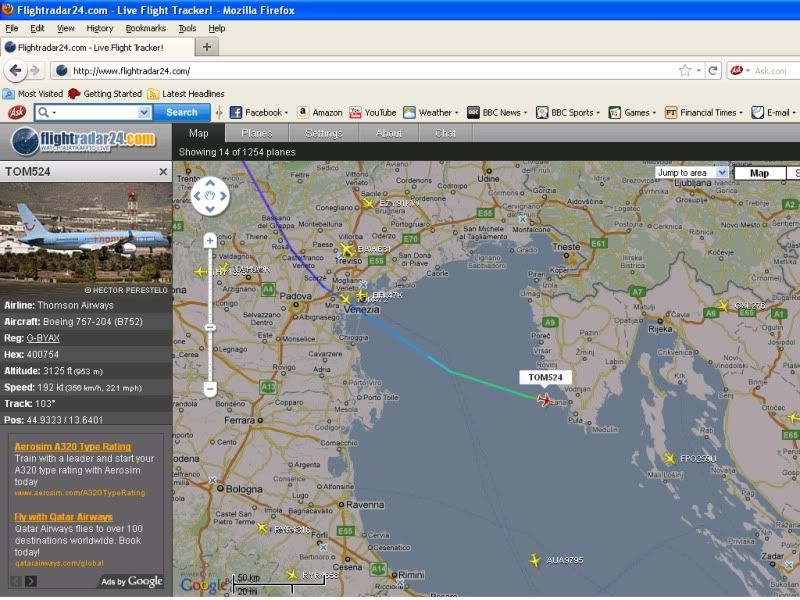Open the BBC Sports toolbar shortcut

(x=567, y=112)
